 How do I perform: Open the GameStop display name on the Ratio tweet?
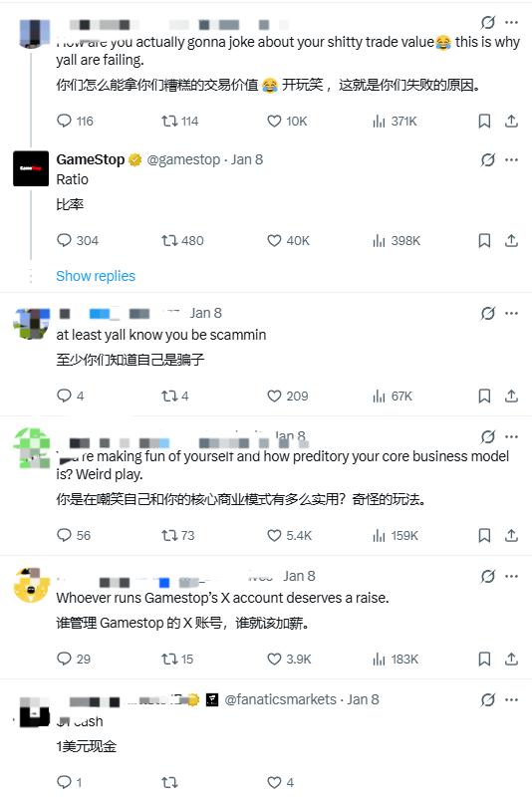(91, 160)
